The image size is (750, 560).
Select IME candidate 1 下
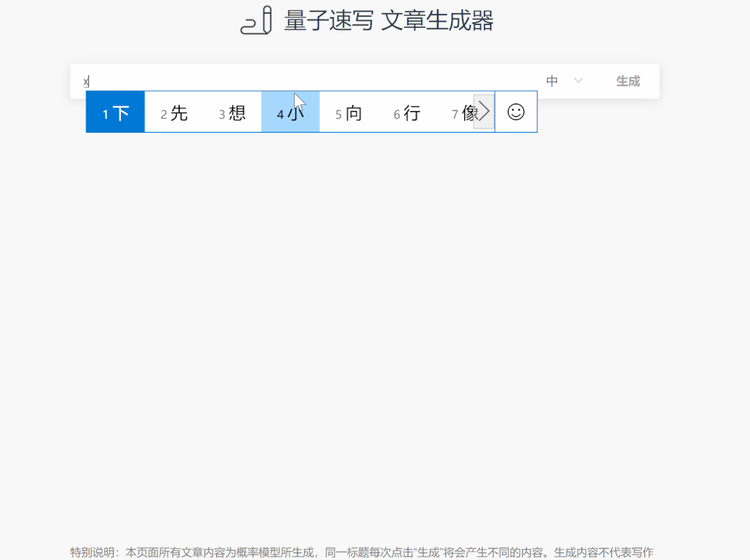[115, 112]
